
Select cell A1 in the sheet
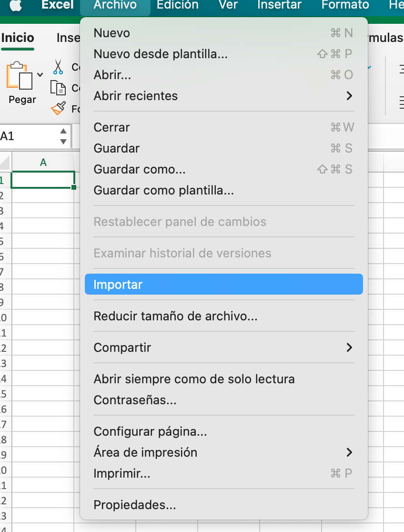coord(43,180)
